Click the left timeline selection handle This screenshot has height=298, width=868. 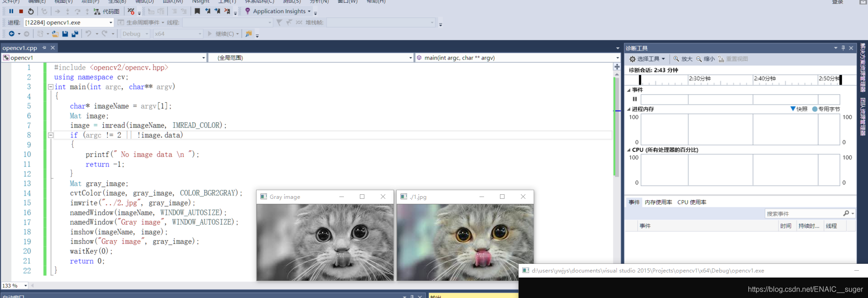pyautogui.click(x=640, y=80)
